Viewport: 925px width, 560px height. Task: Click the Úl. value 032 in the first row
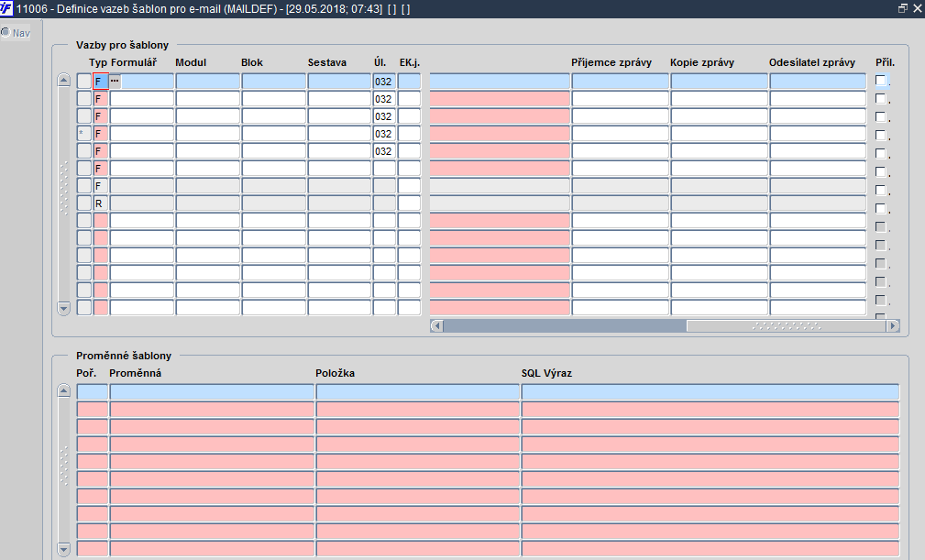pos(384,82)
